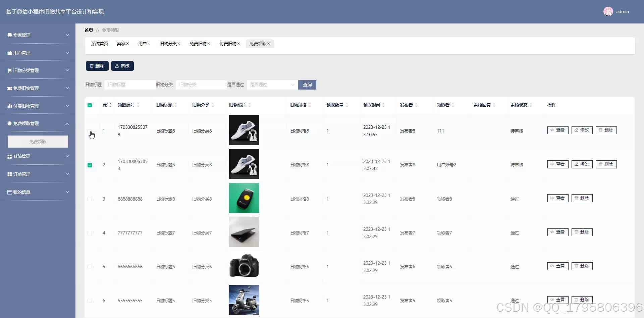The width and height of the screenshot is (644, 318).
Task: Sort by 领取编号 column arrows
Action: click(138, 105)
